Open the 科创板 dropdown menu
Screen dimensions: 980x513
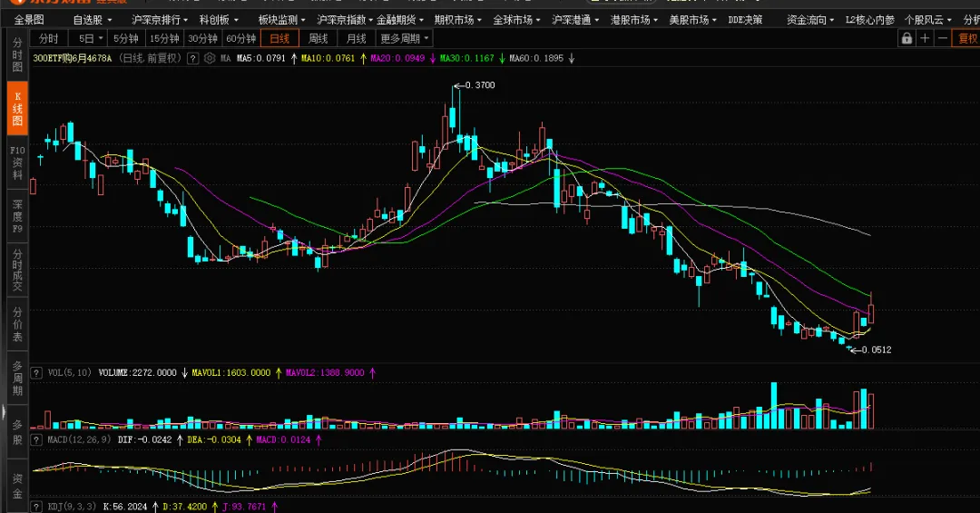point(219,20)
